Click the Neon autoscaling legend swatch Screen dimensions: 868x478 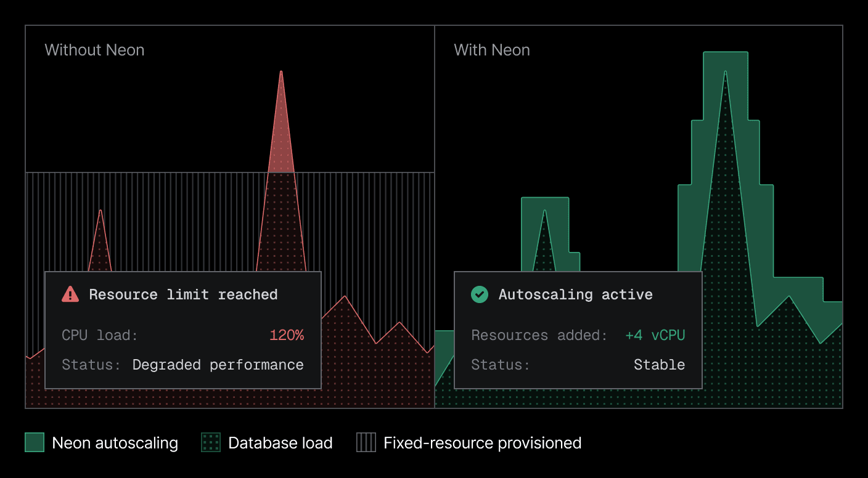(35, 442)
